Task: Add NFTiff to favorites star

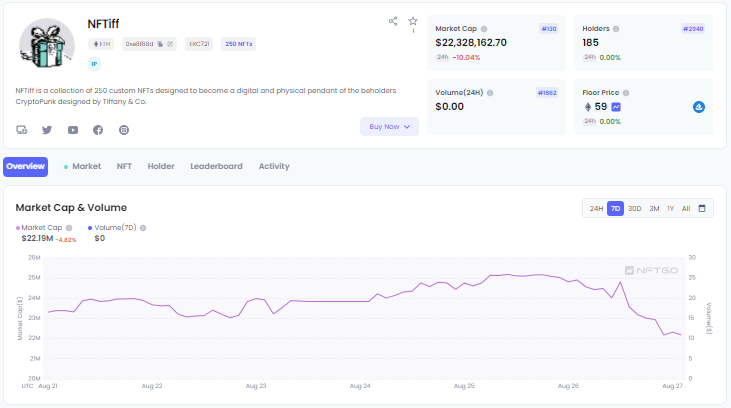Action: point(413,21)
